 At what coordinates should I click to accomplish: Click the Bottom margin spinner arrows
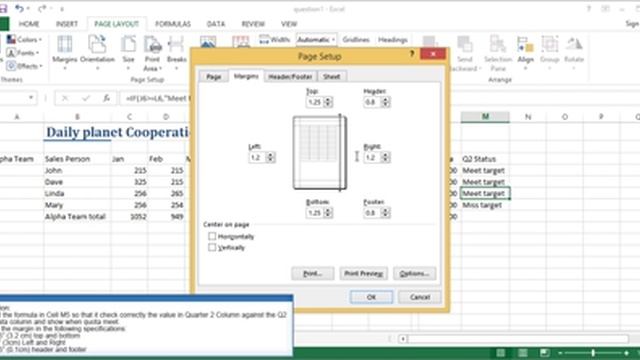(x=328, y=213)
